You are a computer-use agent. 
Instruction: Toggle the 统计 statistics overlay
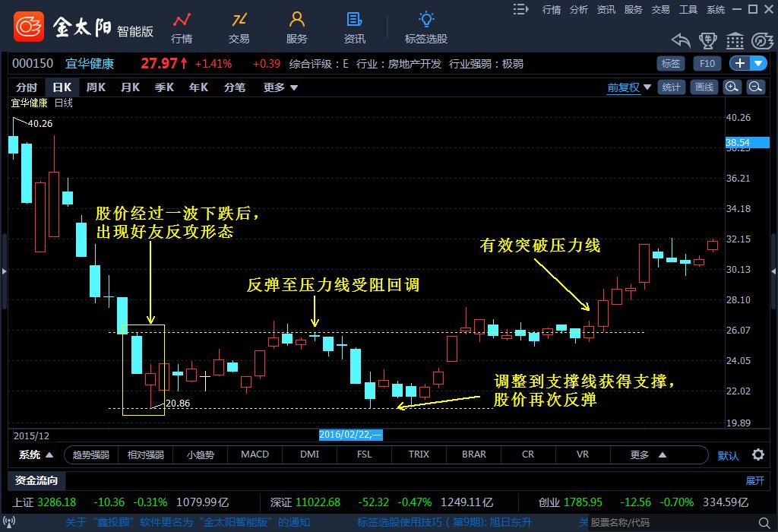pyautogui.click(x=672, y=87)
